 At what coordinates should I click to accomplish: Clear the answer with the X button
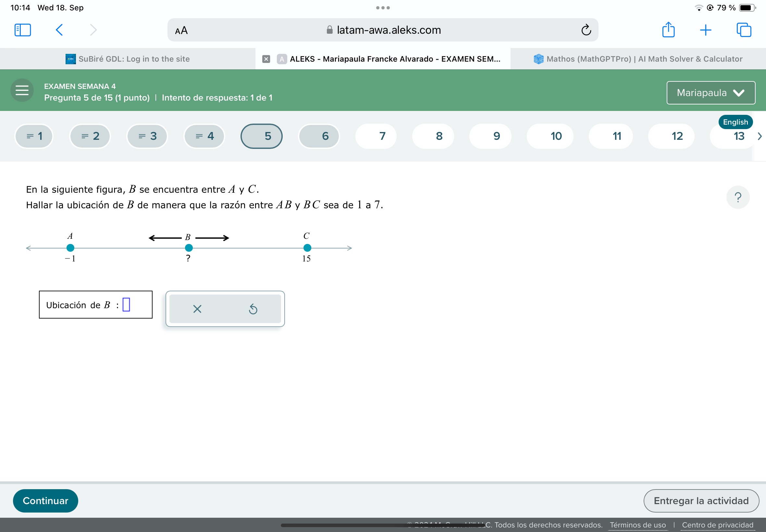[x=197, y=309]
